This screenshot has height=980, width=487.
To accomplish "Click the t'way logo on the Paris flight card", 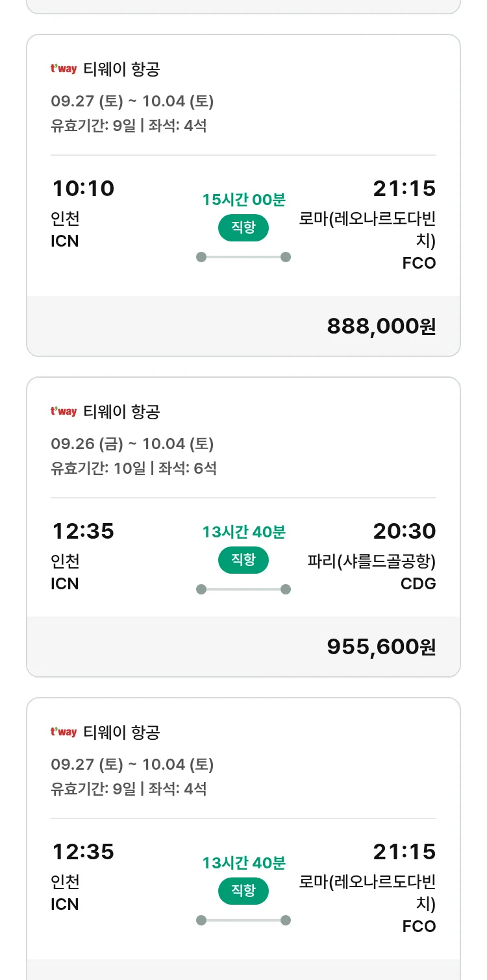I will (x=64, y=411).
